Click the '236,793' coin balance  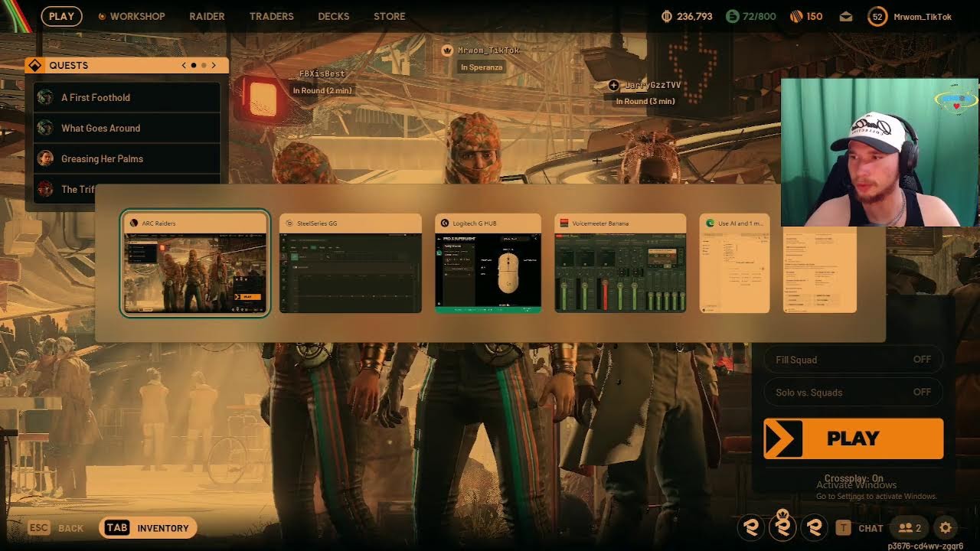(695, 16)
